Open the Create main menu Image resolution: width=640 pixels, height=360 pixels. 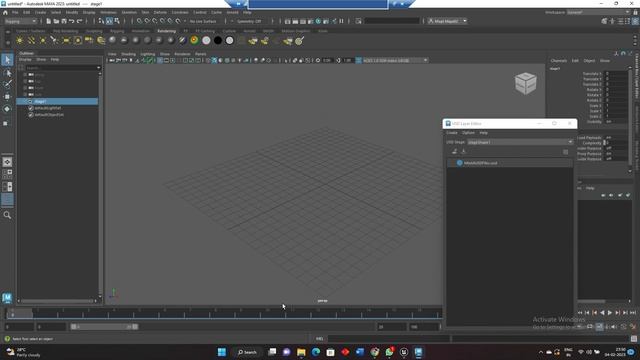(x=40, y=13)
